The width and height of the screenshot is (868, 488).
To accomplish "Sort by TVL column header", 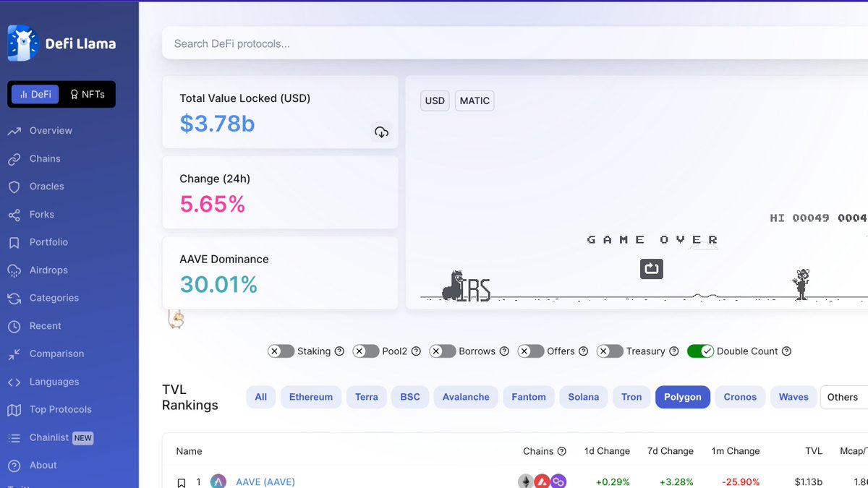I will 814,451.
